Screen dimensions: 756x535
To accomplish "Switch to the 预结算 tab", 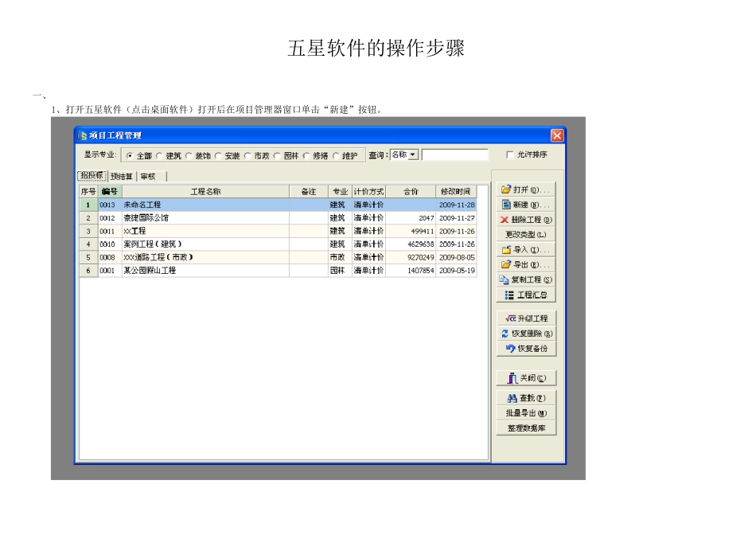I will click(x=122, y=177).
